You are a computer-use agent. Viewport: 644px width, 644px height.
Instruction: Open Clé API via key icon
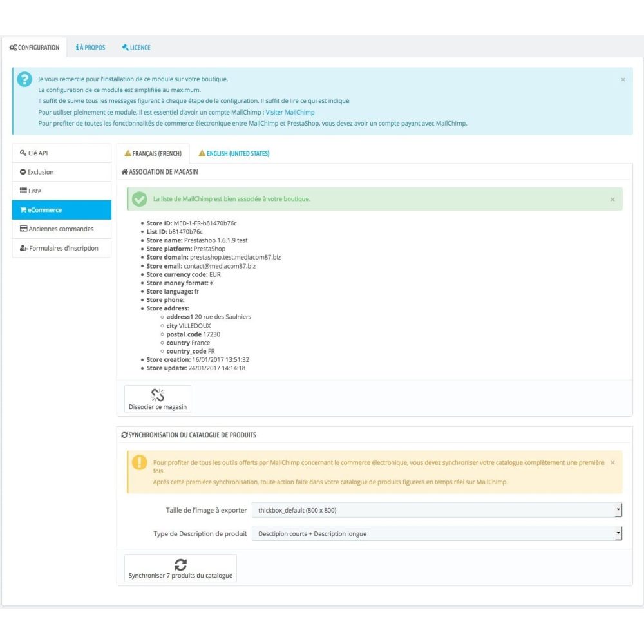[23, 153]
